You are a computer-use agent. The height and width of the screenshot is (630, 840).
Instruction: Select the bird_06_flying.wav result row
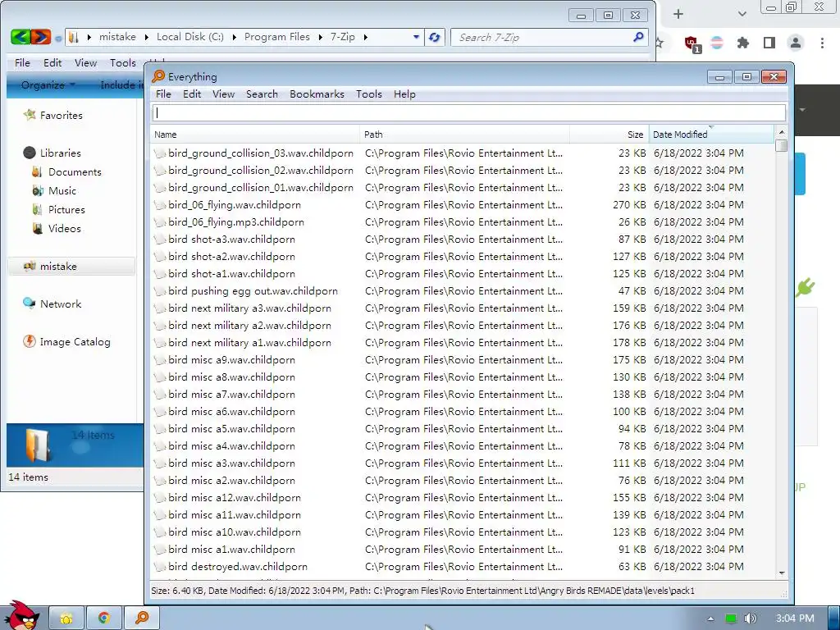pos(463,204)
